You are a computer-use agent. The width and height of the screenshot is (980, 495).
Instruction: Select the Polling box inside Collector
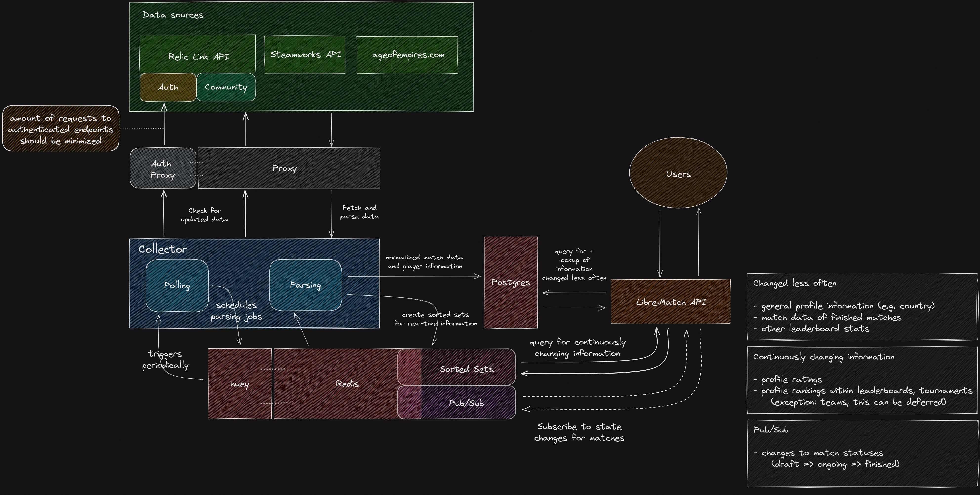coord(177,285)
